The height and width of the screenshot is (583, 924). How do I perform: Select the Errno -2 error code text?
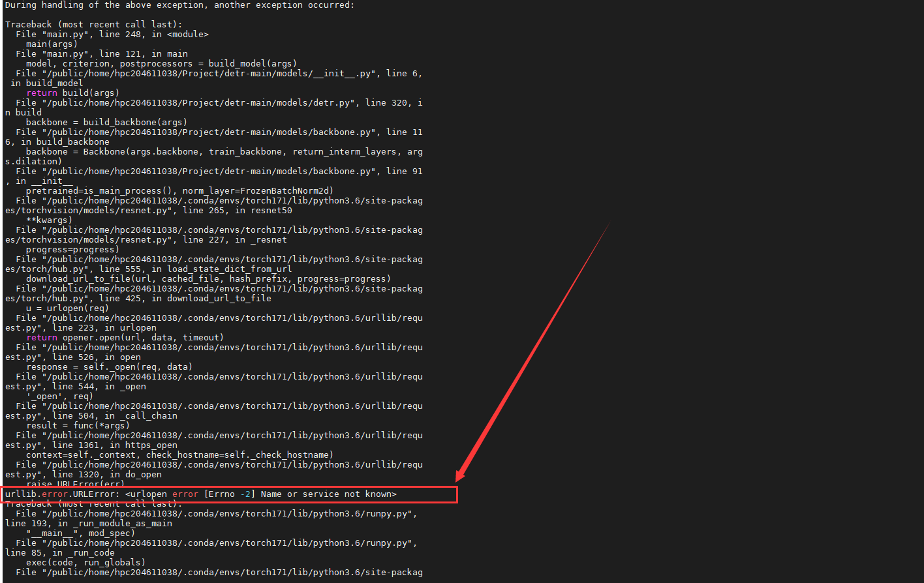pos(229,494)
